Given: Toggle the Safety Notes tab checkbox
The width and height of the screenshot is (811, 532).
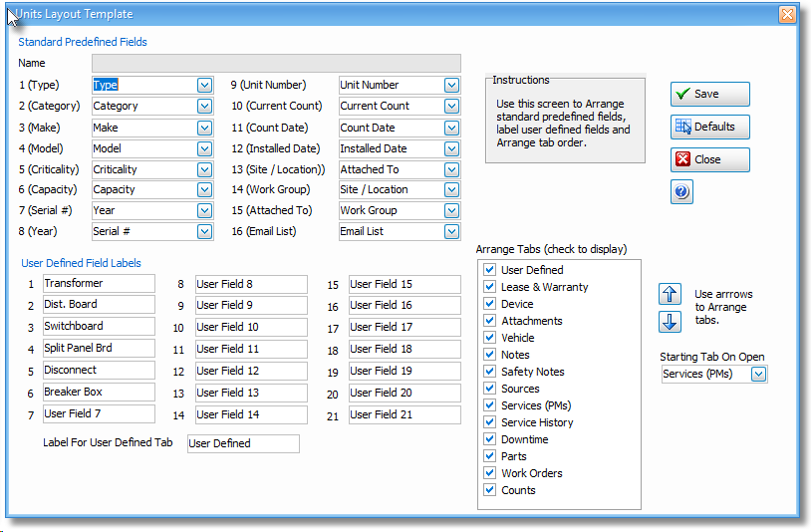Looking at the screenshot, I should click(489, 372).
